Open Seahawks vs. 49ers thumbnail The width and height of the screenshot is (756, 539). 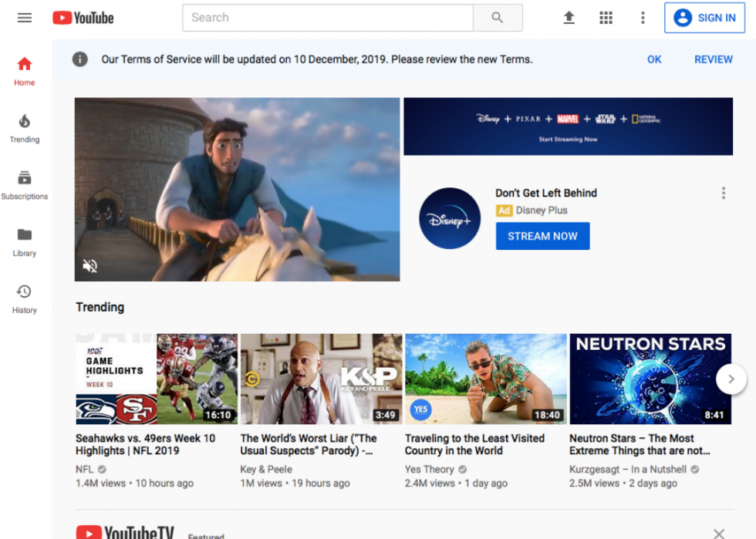pos(157,379)
